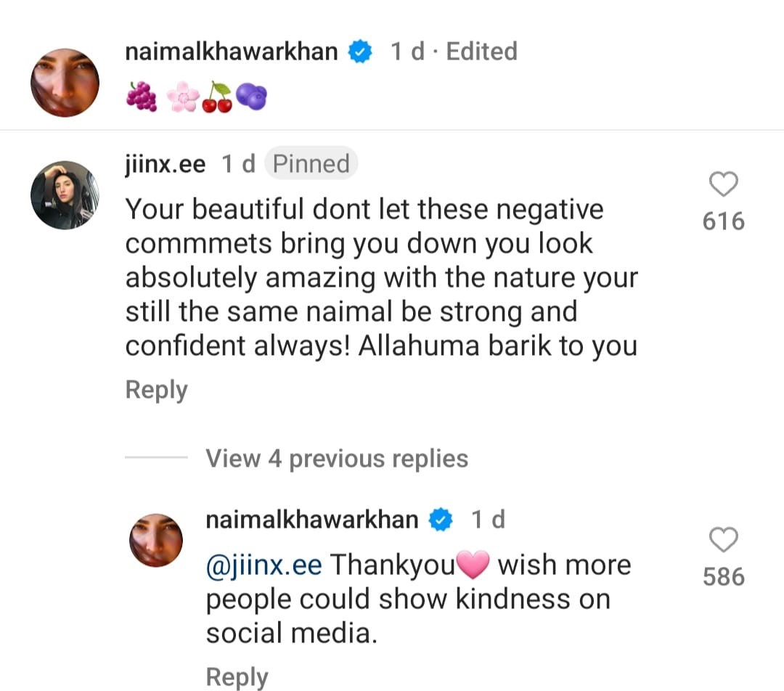This screenshot has width=784, height=691.
Task: Reply to naimalkhawarkhan's thank-you comment
Action: pyautogui.click(x=237, y=676)
